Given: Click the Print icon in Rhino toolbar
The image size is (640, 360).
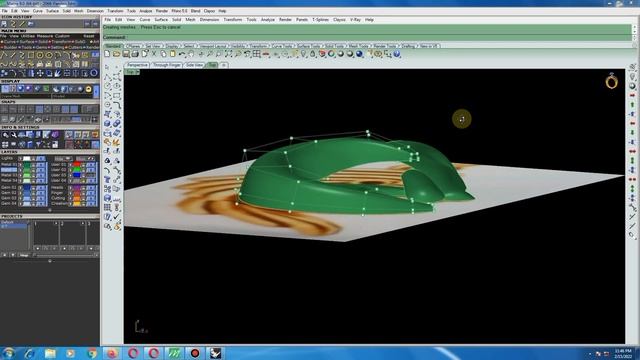Looking at the screenshot, I should click(135, 54).
